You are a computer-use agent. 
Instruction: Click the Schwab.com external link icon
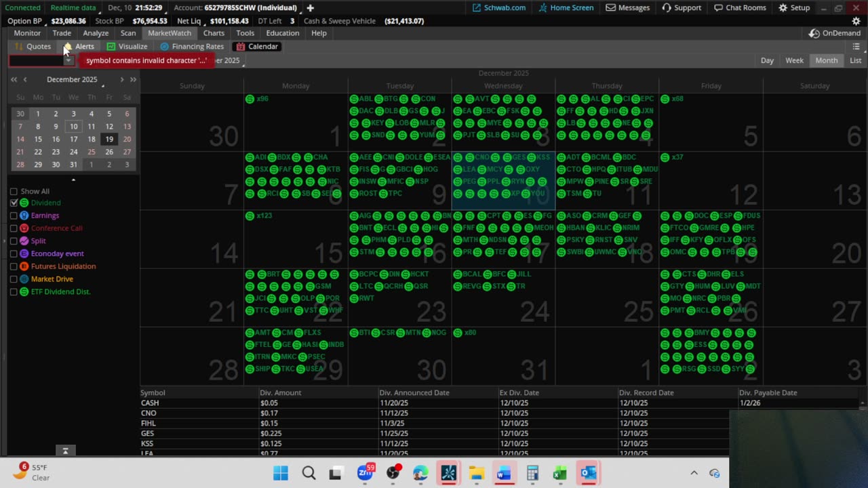[x=477, y=7]
